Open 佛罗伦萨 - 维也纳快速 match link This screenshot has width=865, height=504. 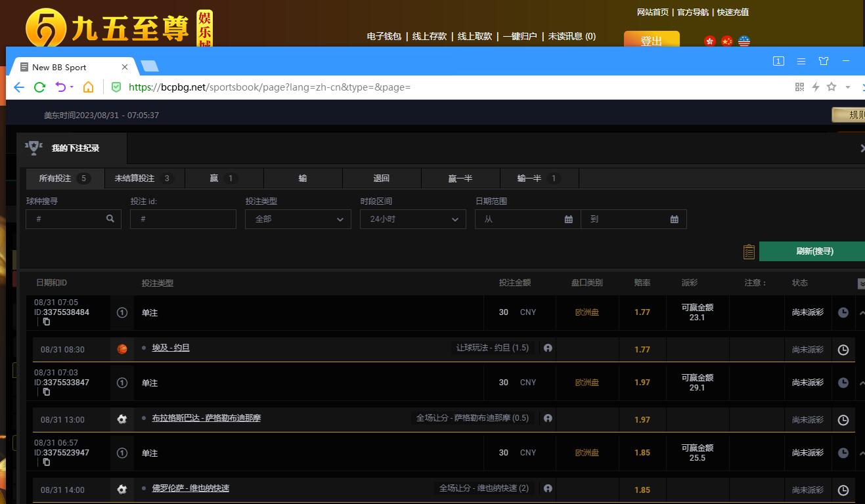click(190, 488)
